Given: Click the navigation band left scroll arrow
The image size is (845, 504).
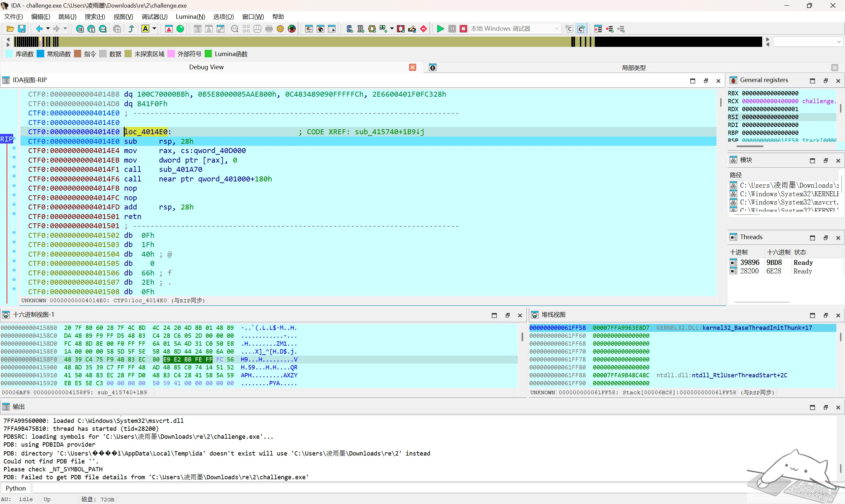Looking at the screenshot, I should (8, 39).
